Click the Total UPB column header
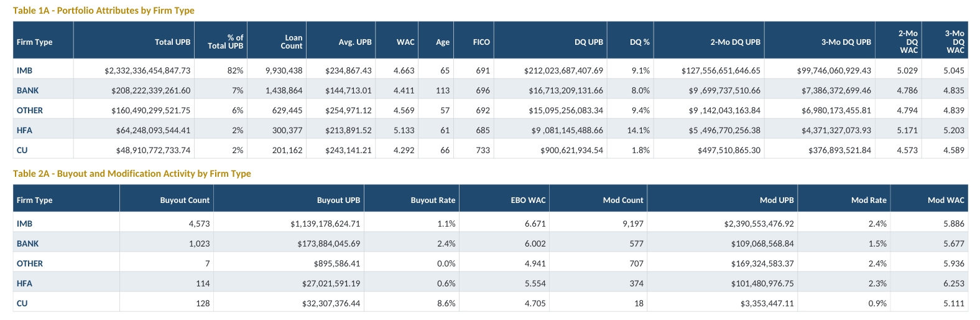Viewport: 980px width, 320px height. click(172, 42)
